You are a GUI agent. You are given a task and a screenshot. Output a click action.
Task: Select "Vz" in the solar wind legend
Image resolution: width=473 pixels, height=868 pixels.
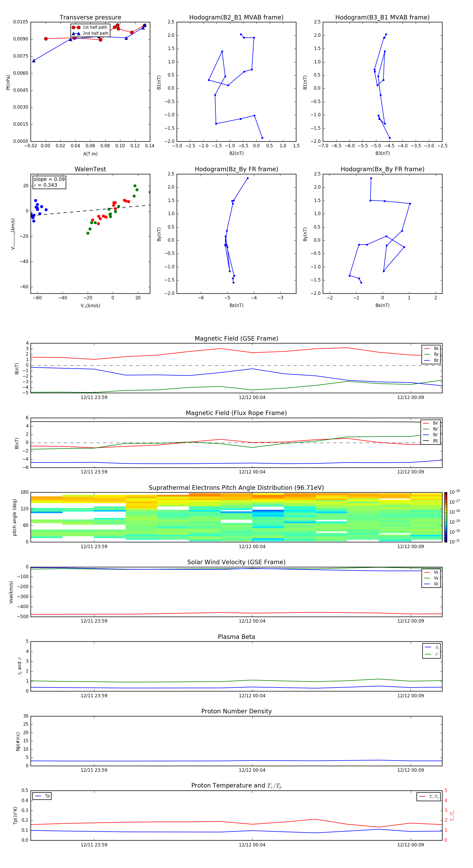pyautogui.click(x=431, y=584)
